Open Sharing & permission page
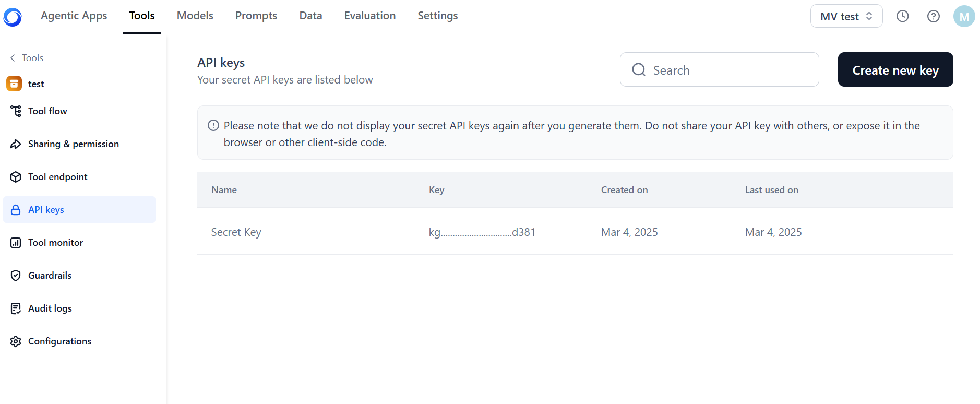This screenshot has height=404, width=980. (79, 144)
